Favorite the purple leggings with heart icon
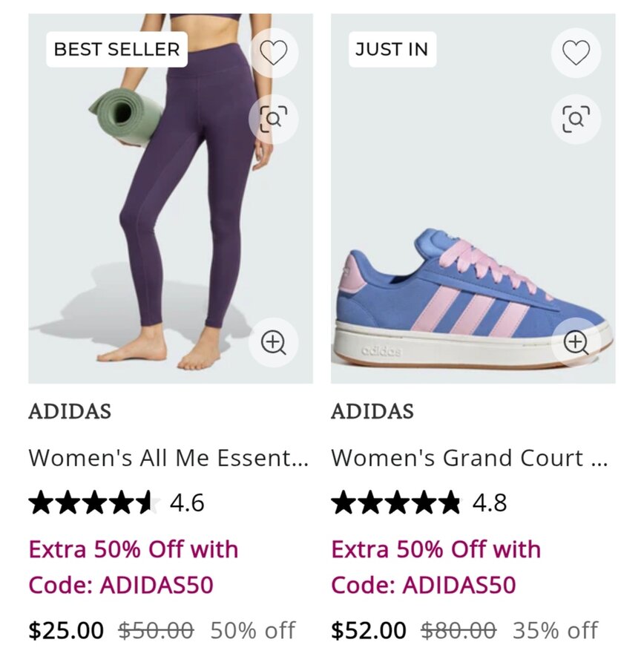The height and width of the screenshot is (668, 644). click(x=273, y=52)
